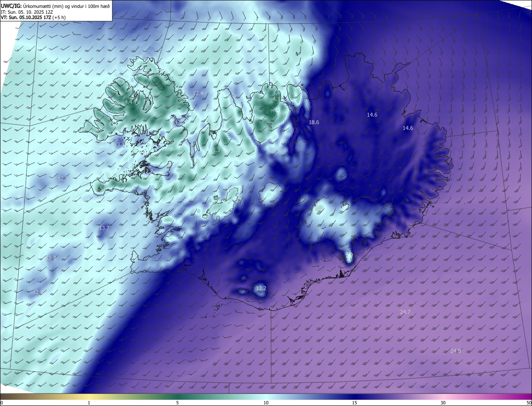Click the 4.4 value label over the Westfjords

tap(128, 102)
